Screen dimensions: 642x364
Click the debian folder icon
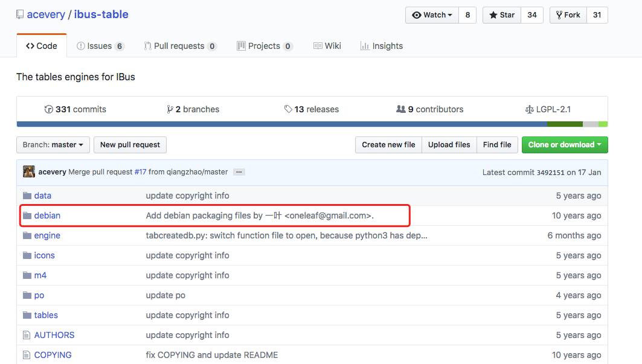point(27,216)
